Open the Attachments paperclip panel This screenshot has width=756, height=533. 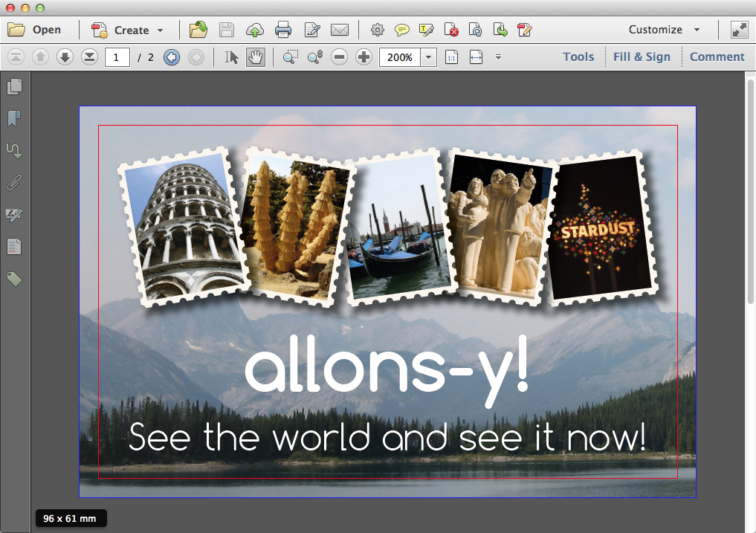point(14,182)
